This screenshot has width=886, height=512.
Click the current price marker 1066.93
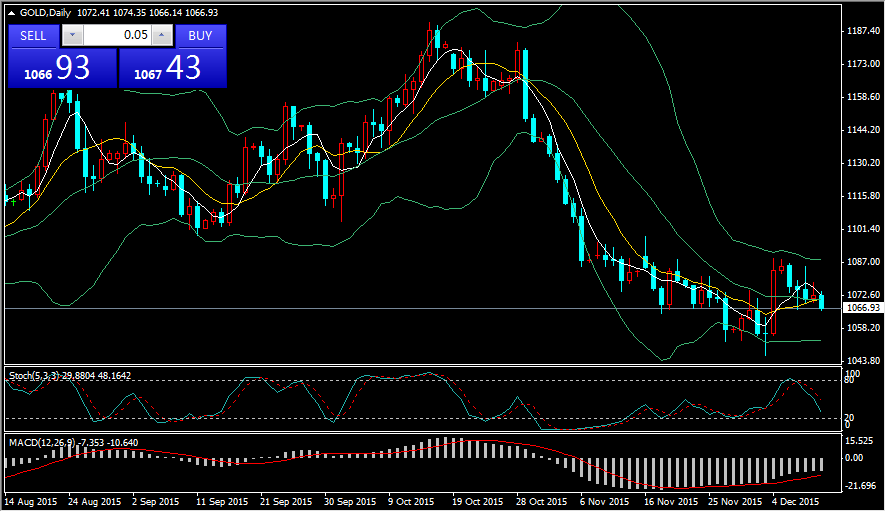(x=862, y=308)
